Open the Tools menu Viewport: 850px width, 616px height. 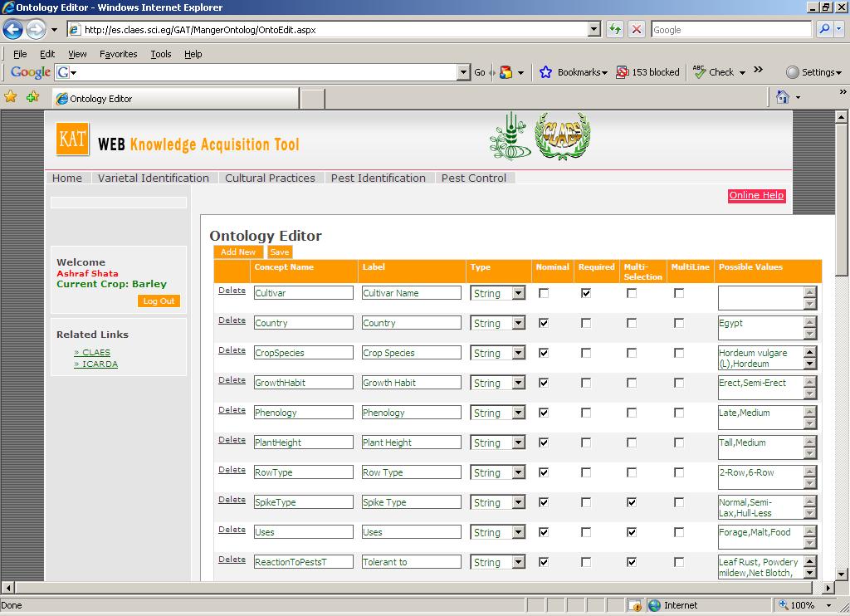pyautogui.click(x=160, y=54)
